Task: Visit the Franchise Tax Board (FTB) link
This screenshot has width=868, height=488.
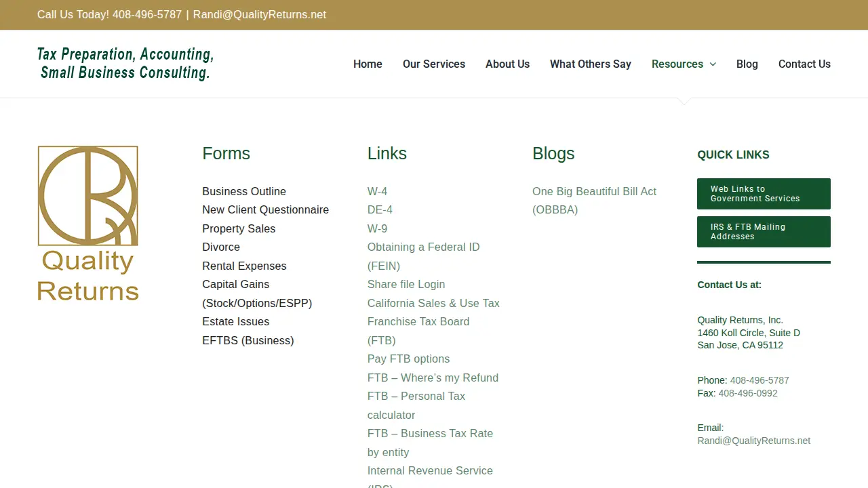Action: [x=418, y=331]
